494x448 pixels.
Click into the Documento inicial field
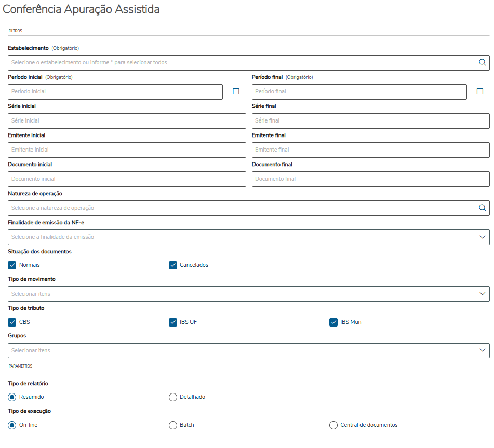tap(127, 179)
